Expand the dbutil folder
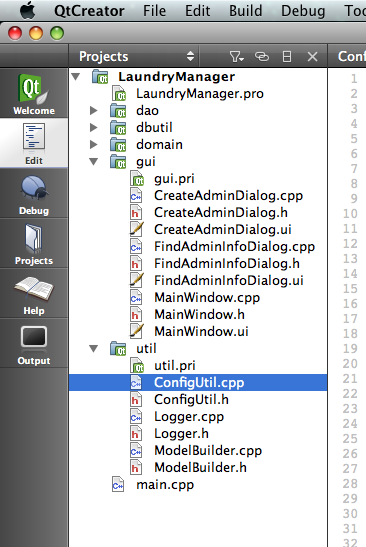This screenshot has width=366, height=547. 94,127
